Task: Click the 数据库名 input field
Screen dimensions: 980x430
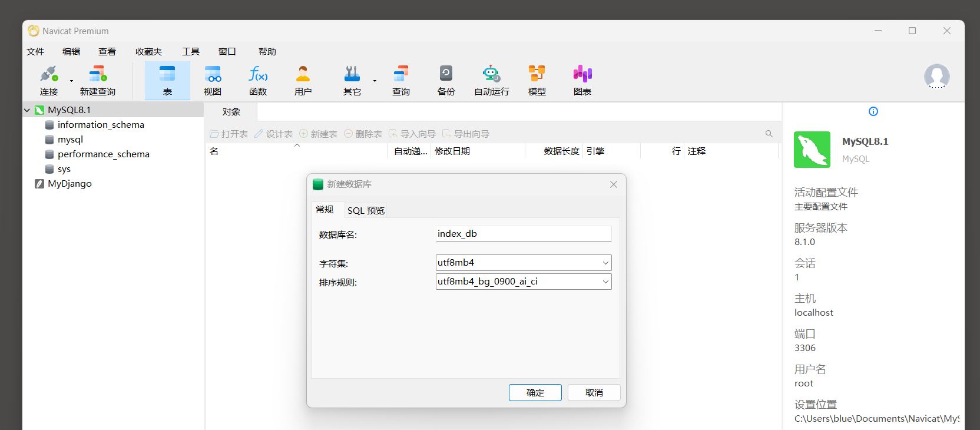Action: (x=524, y=234)
